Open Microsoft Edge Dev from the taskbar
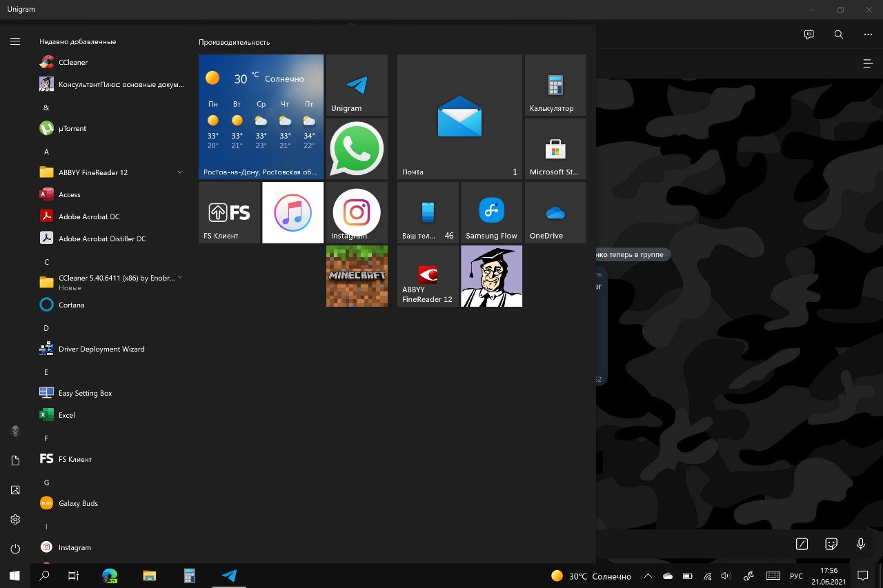 coord(110,576)
